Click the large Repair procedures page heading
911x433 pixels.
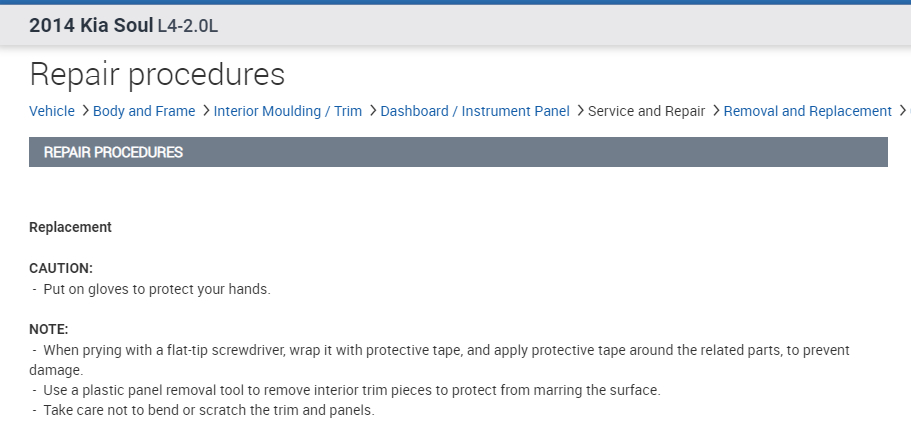tap(157, 74)
